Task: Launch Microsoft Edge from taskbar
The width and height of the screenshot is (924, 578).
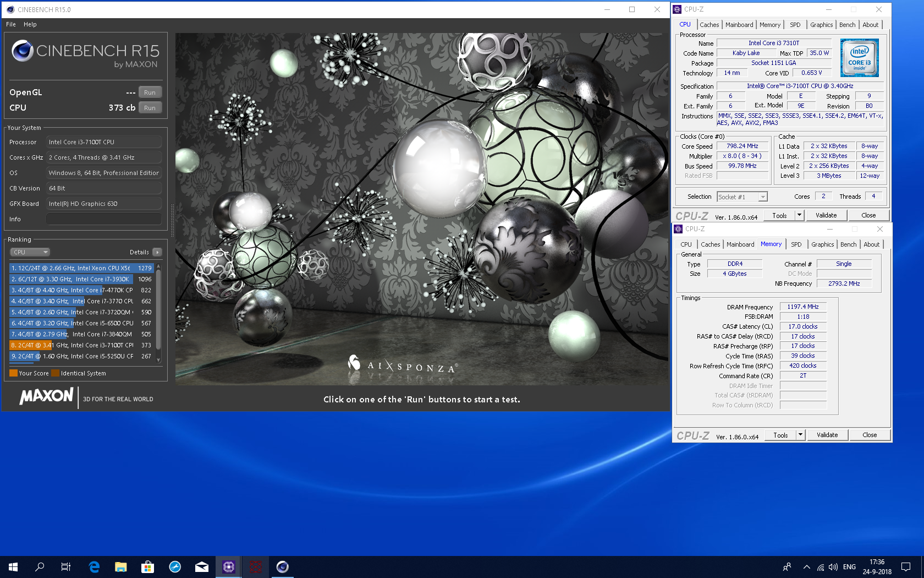Action: pyautogui.click(x=94, y=566)
